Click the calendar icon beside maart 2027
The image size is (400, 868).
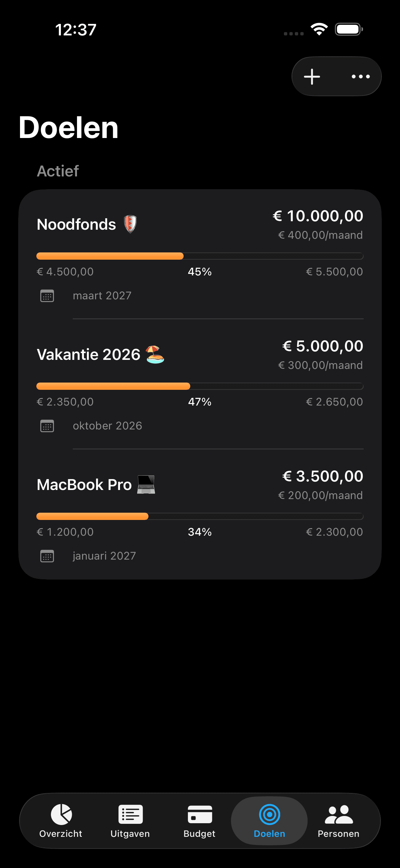pyautogui.click(x=47, y=296)
